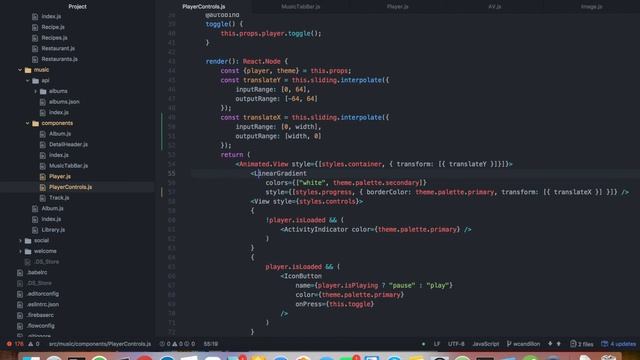
Task: Open Library.js in the project tree
Action: point(53,230)
